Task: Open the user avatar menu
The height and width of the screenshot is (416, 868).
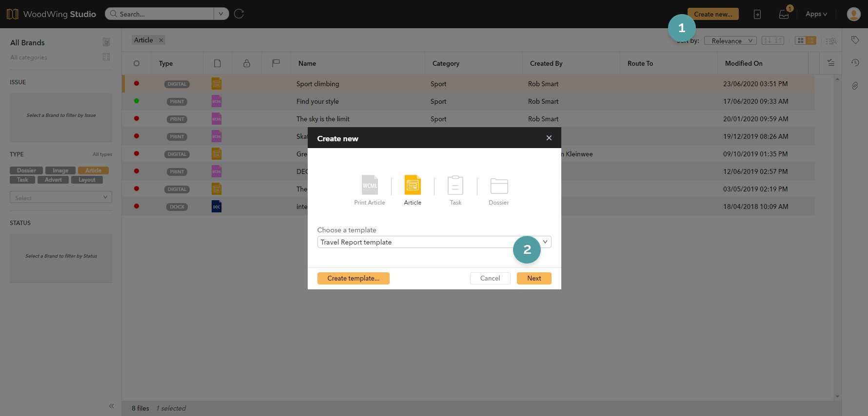Action: point(853,14)
